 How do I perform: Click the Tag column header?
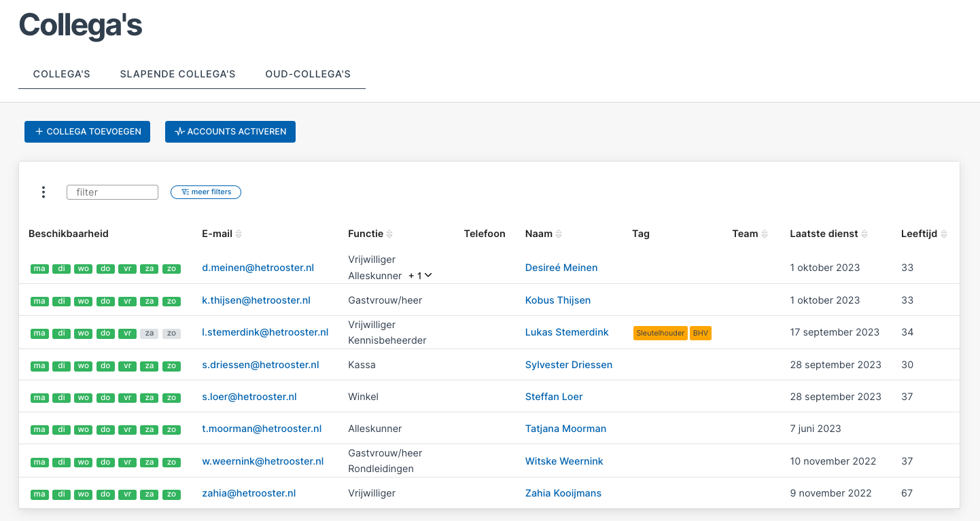[641, 234]
